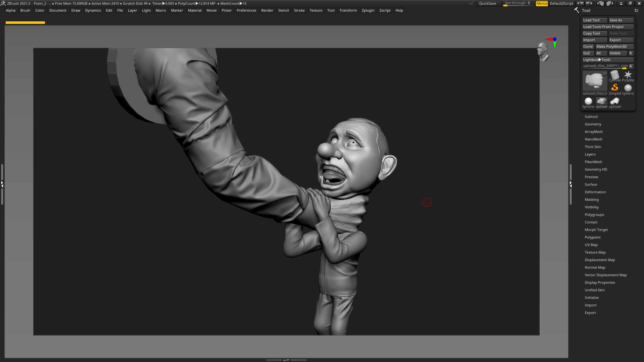
Task: Expand the Subtool section
Action: [x=591, y=117]
